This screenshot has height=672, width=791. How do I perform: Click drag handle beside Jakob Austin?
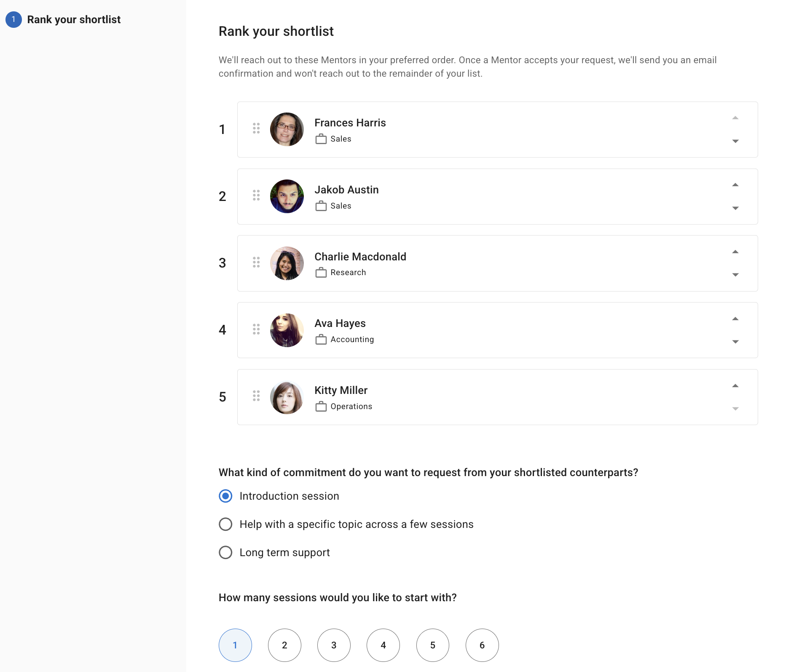[256, 195]
